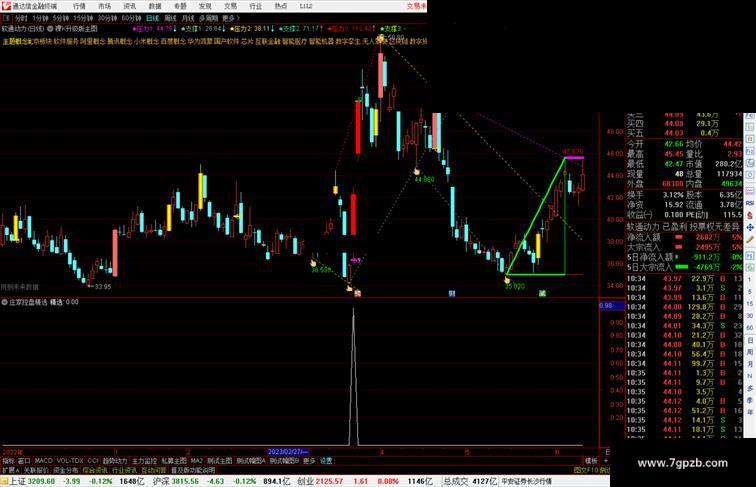Open the 模板 template dropdown
Viewport: 756px width, 487px height.
[591, 461]
